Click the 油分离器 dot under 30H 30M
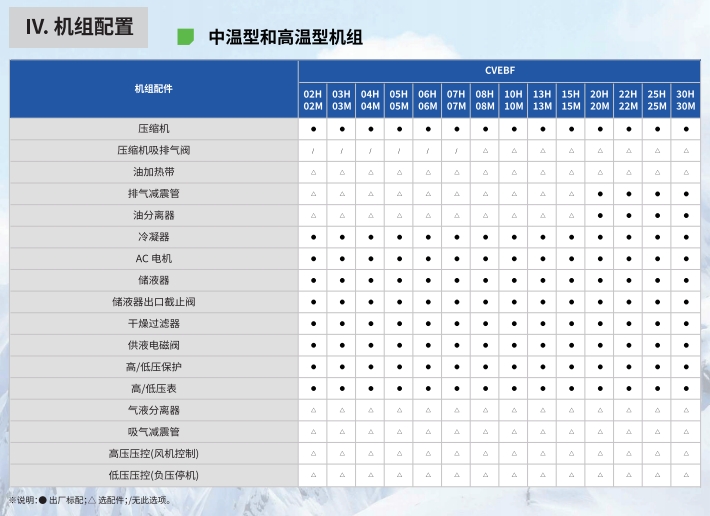The height and width of the screenshot is (516, 710). tap(686, 215)
